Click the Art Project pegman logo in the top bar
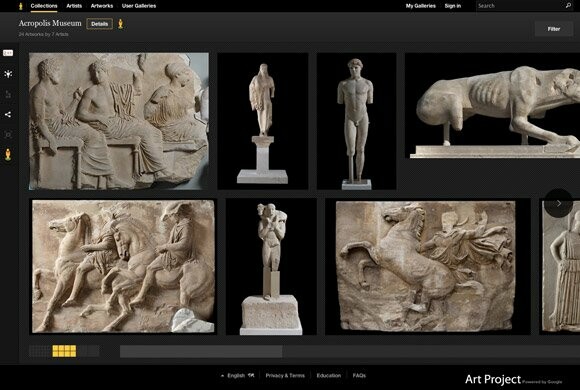Viewport: 580px width, 390px height. [21, 6]
